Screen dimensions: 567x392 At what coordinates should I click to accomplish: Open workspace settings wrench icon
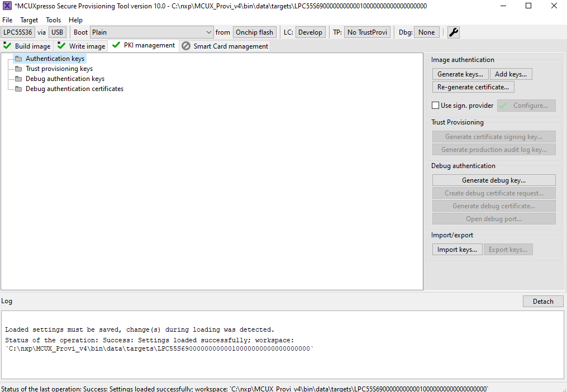(454, 32)
